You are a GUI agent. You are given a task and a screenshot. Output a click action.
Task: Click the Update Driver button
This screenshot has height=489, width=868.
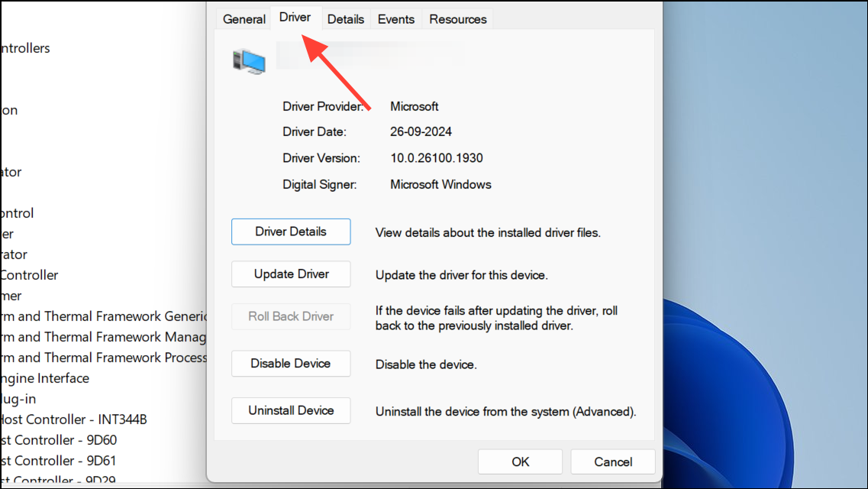(x=291, y=274)
